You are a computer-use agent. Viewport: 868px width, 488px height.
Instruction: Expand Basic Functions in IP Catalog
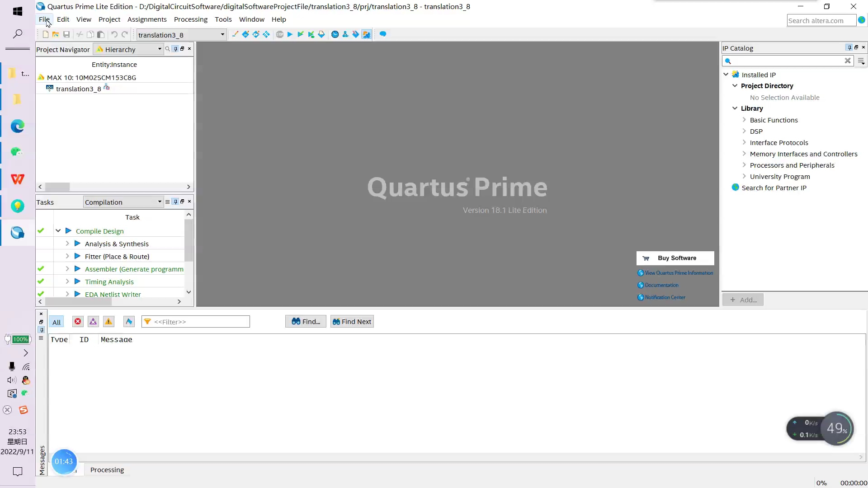[x=744, y=120]
